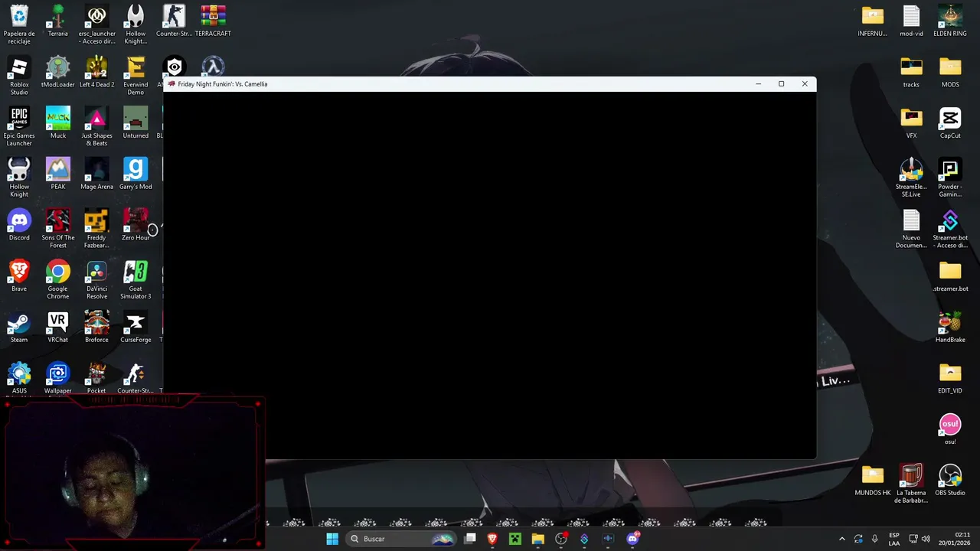Open the ESP LAA language switcher
Viewport: 980px width, 551px height.
pyautogui.click(x=894, y=539)
